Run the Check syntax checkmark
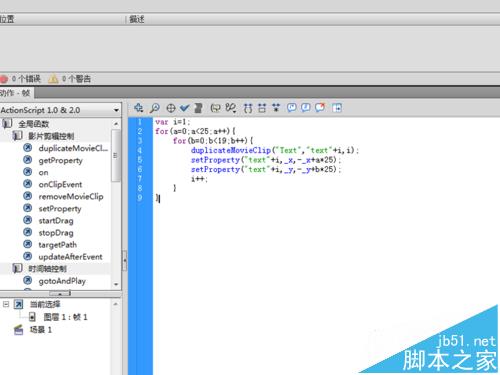 (x=184, y=108)
